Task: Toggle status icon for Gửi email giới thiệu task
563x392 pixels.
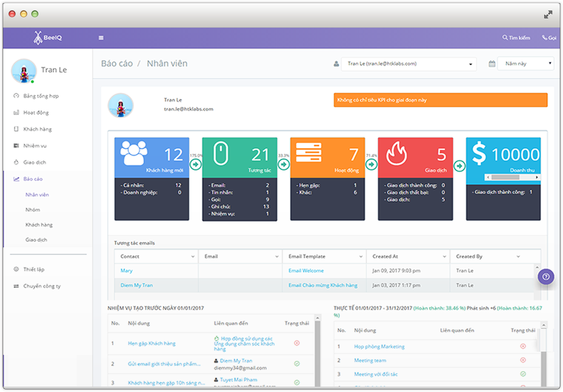Action: (x=296, y=364)
